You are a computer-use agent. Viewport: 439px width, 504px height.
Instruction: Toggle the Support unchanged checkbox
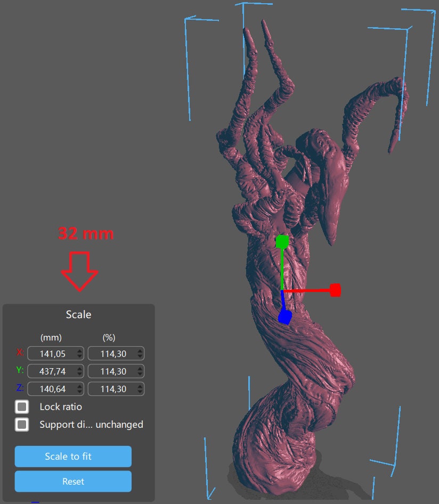point(22,425)
